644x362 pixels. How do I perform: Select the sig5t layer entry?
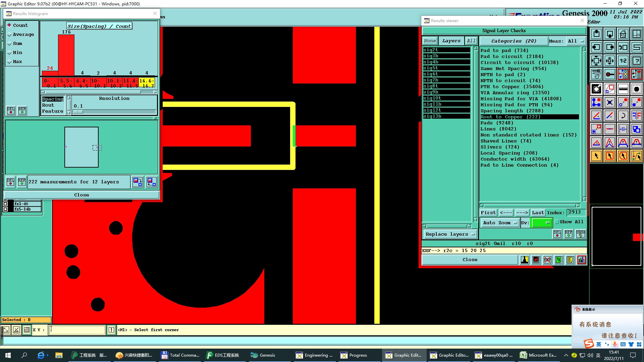tap(446, 68)
